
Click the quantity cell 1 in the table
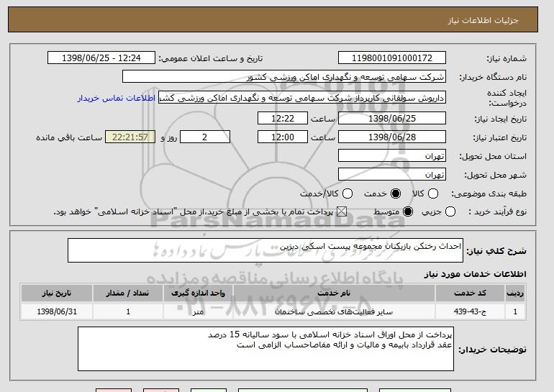pos(127,312)
